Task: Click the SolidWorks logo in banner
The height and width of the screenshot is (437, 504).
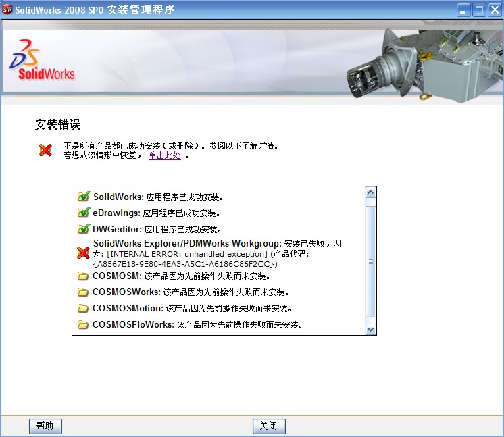Action: [42, 60]
